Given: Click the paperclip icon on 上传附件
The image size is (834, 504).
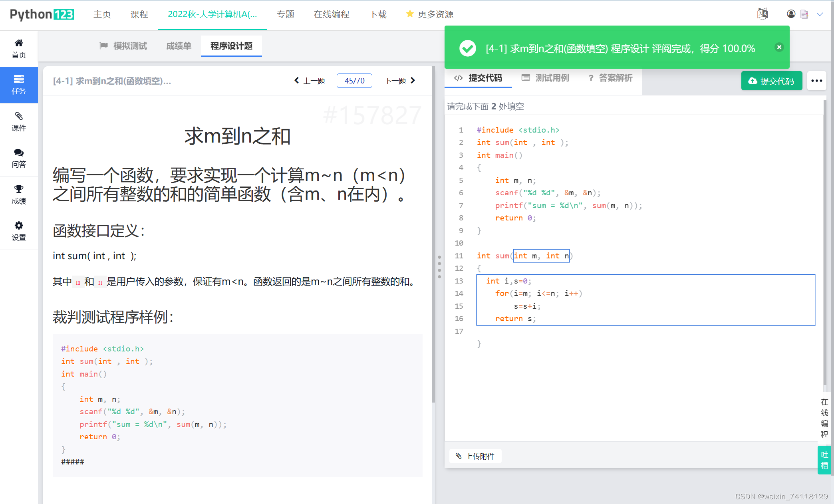Looking at the screenshot, I should coord(459,456).
